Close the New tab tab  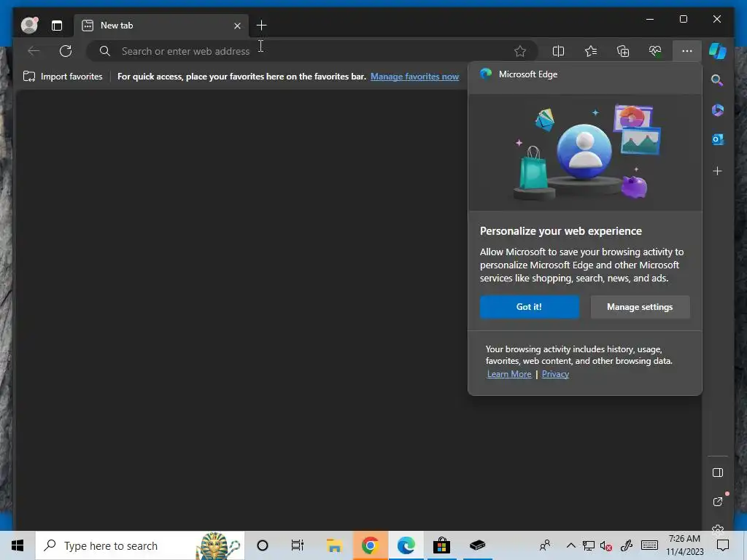[237, 26]
